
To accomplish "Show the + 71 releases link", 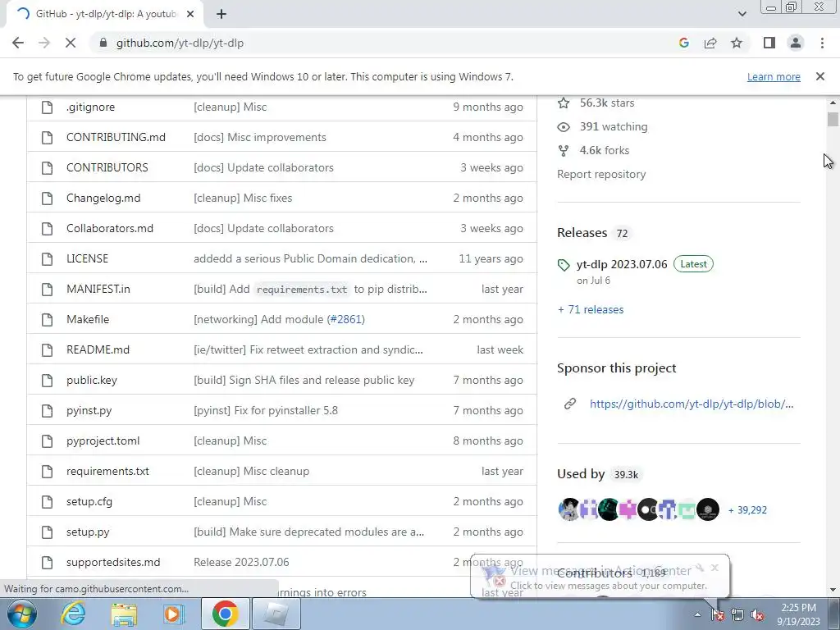I will pyautogui.click(x=591, y=309).
